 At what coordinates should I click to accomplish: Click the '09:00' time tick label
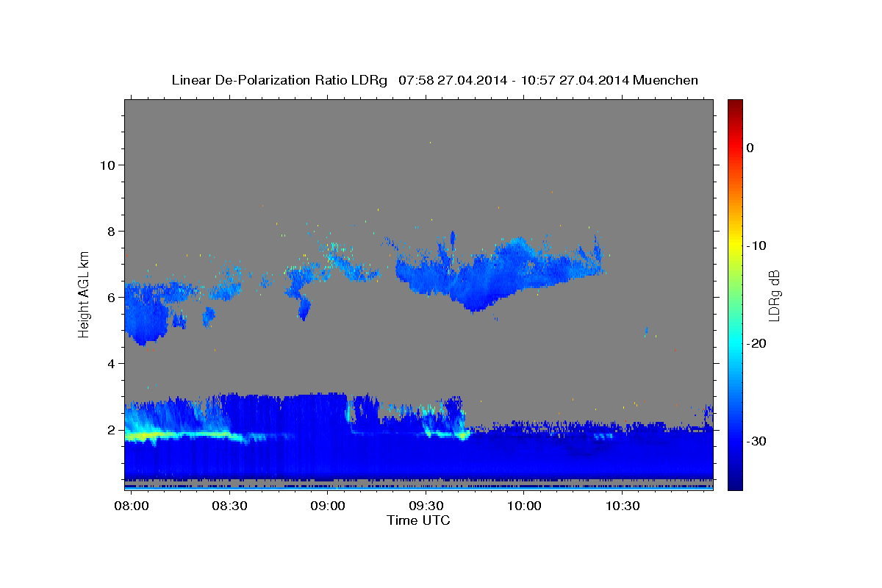click(328, 506)
